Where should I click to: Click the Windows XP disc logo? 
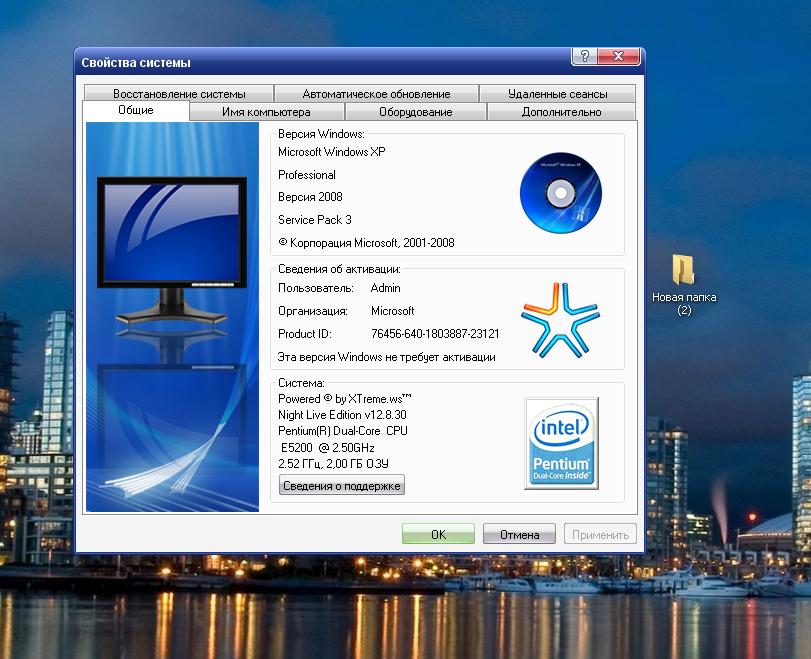click(561, 191)
